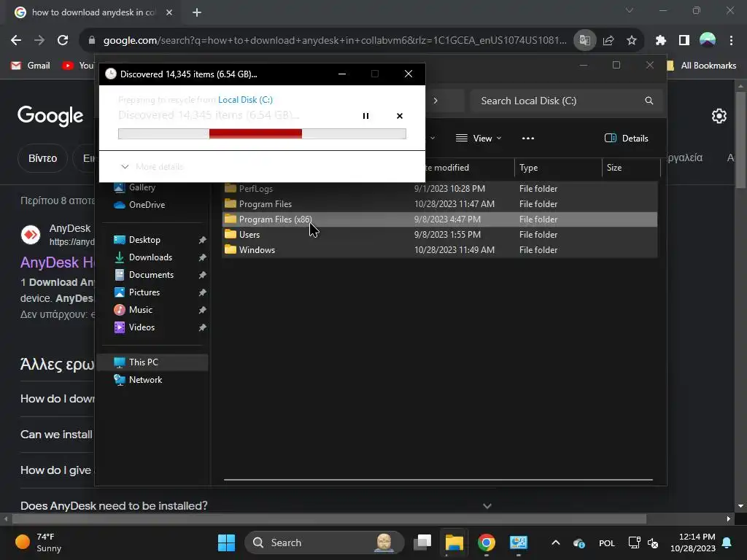Select the Users folder
Screen dimensions: 747x560
(440, 234)
